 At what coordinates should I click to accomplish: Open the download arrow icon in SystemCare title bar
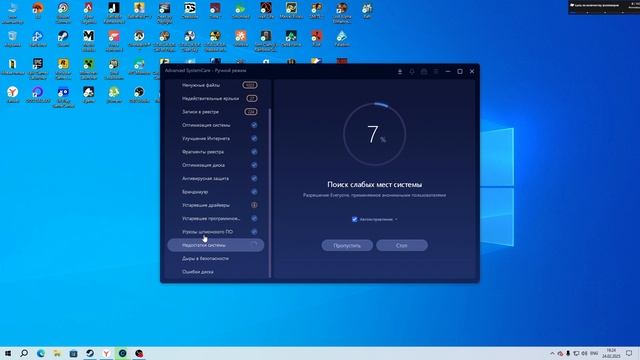pyautogui.click(x=400, y=71)
